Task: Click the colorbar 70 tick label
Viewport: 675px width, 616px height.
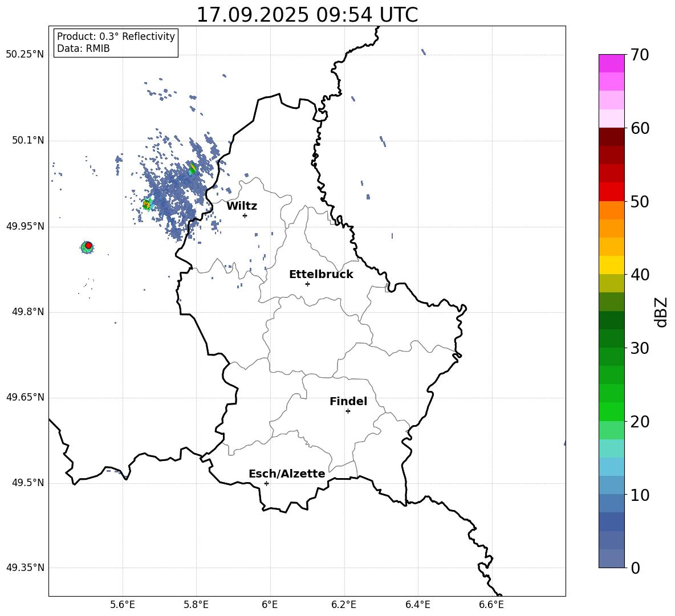Action: (x=640, y=55)
